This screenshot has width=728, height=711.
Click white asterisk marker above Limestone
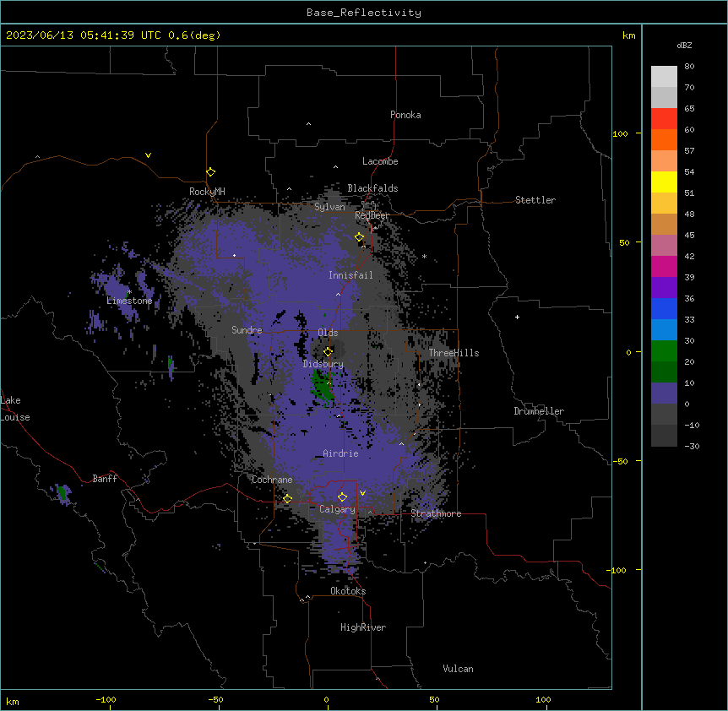(129, 292)
